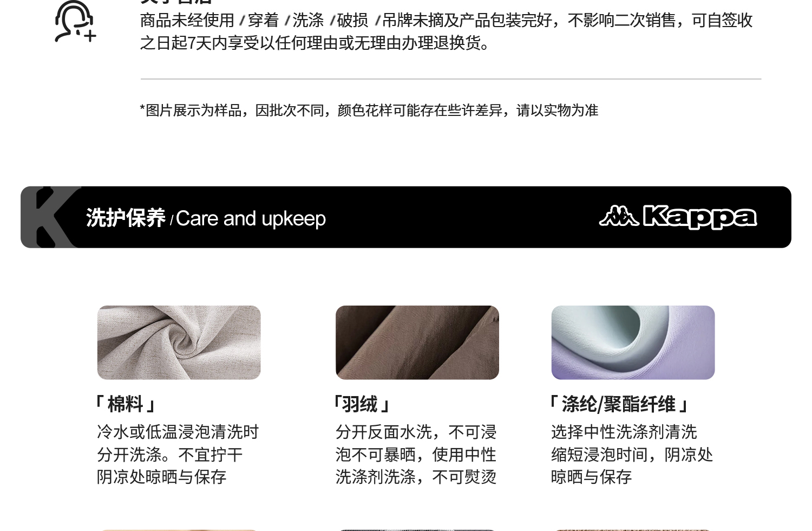The image size is (812, 531).
Task: Click the Kappa logo in black banner
Action: 678,217
